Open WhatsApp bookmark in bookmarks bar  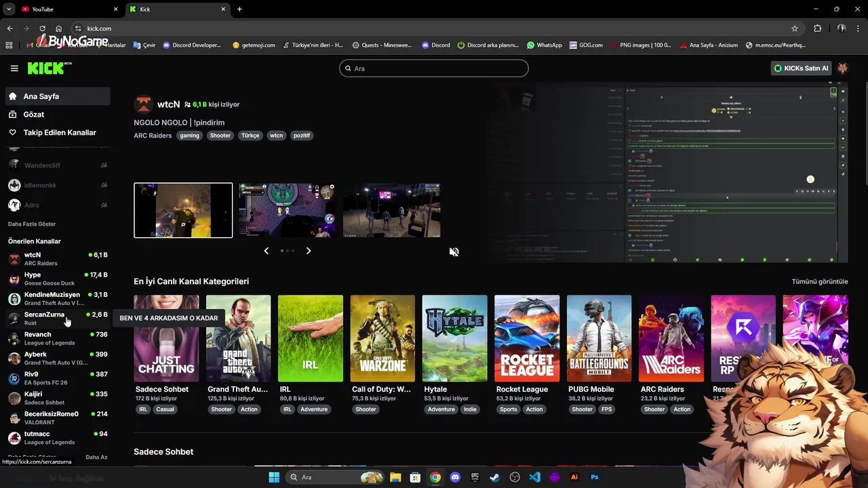545,45
